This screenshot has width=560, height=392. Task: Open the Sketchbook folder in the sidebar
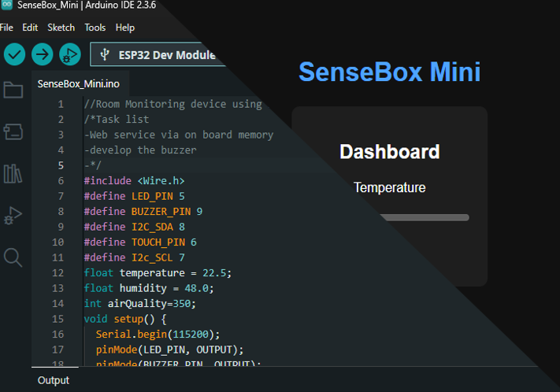coord(13,91)
